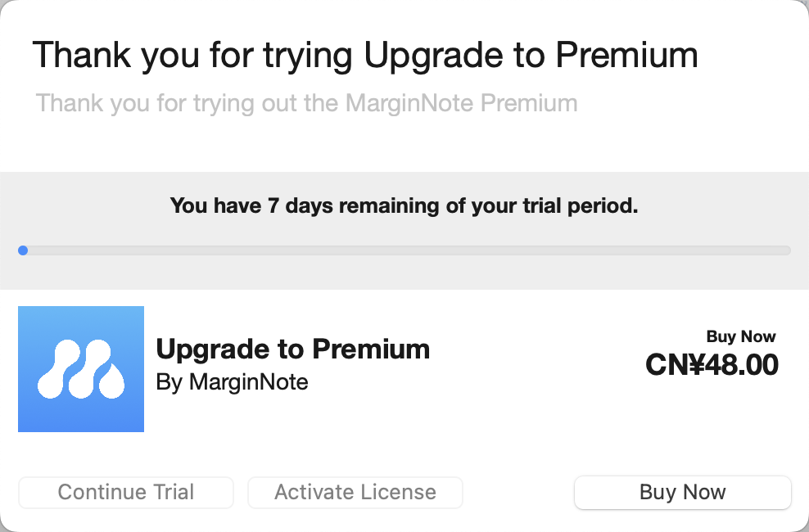The width and height of the screenshot is (809, 532).
Task: Open the Activate License option
Action: [x=355, y=493]
